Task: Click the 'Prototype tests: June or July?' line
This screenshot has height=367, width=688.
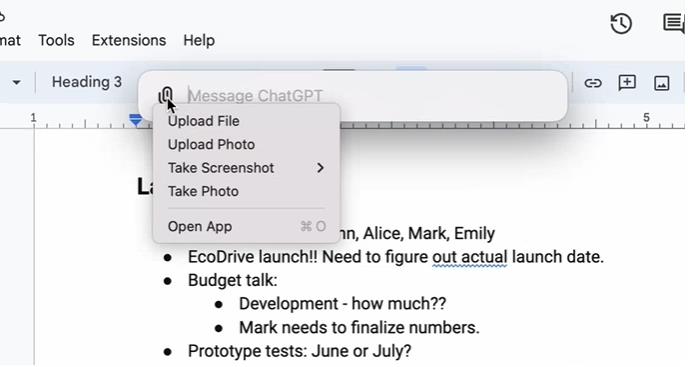Action: click(299, 351)
